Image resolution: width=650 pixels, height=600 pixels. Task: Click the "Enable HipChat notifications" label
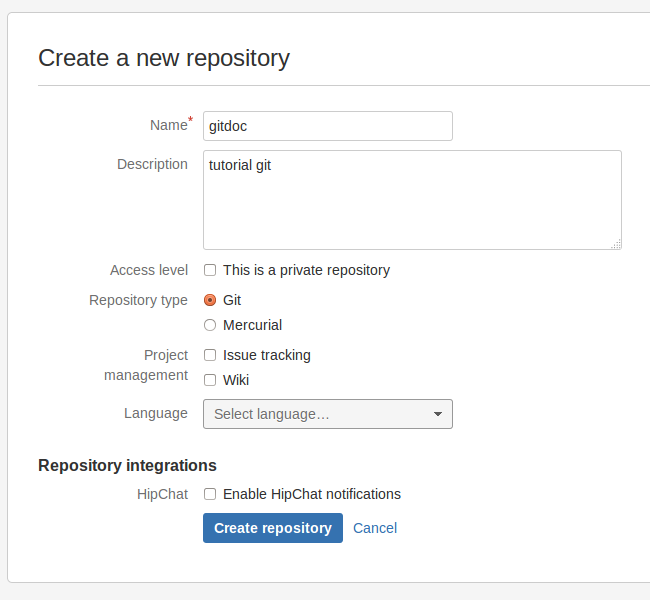tap(312, 494)
